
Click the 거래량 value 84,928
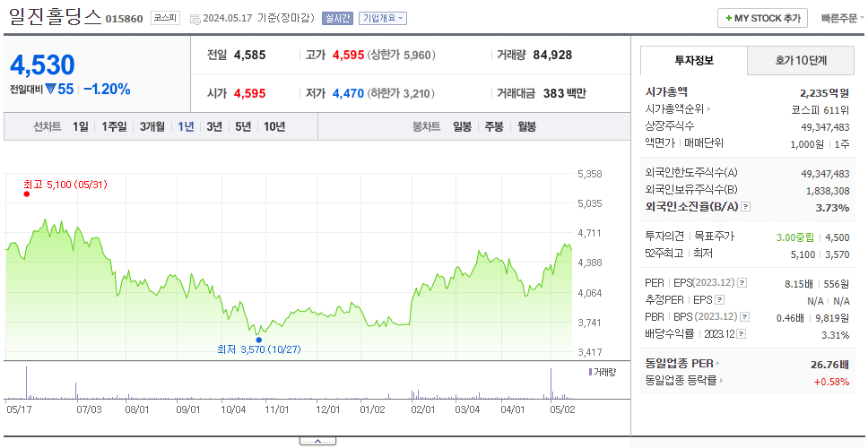pyautogui.click(x=552, y=55)
